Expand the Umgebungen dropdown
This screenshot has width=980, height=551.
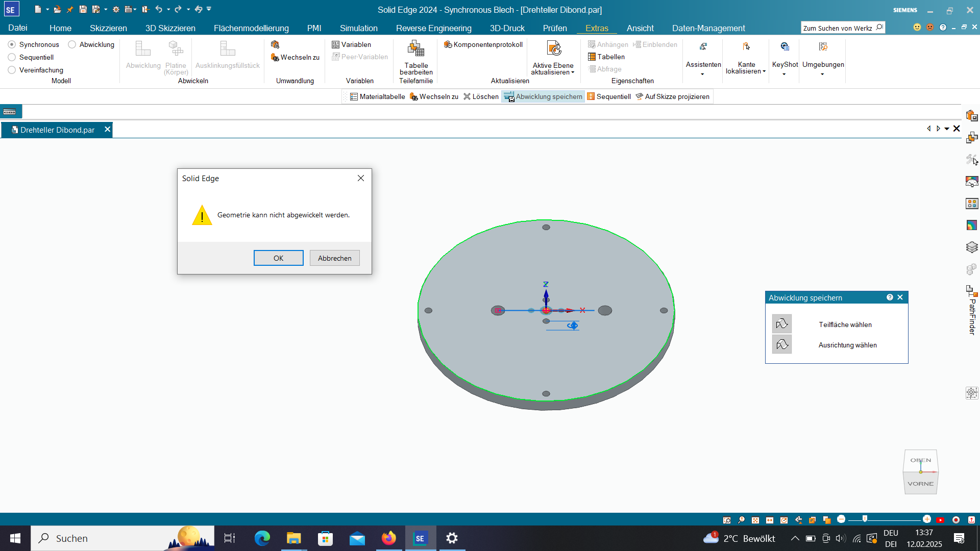click(x=822, y=74)
